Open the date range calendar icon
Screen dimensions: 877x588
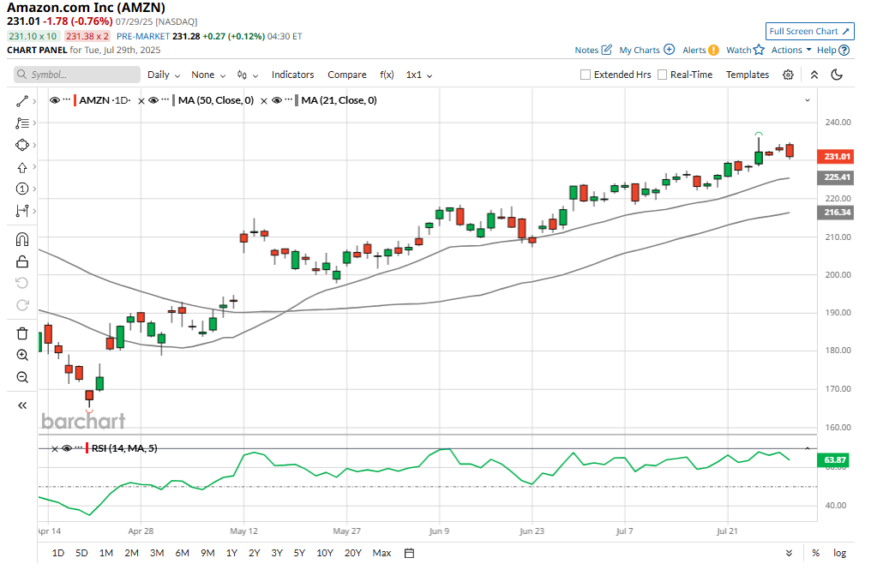tap(410, 554)
